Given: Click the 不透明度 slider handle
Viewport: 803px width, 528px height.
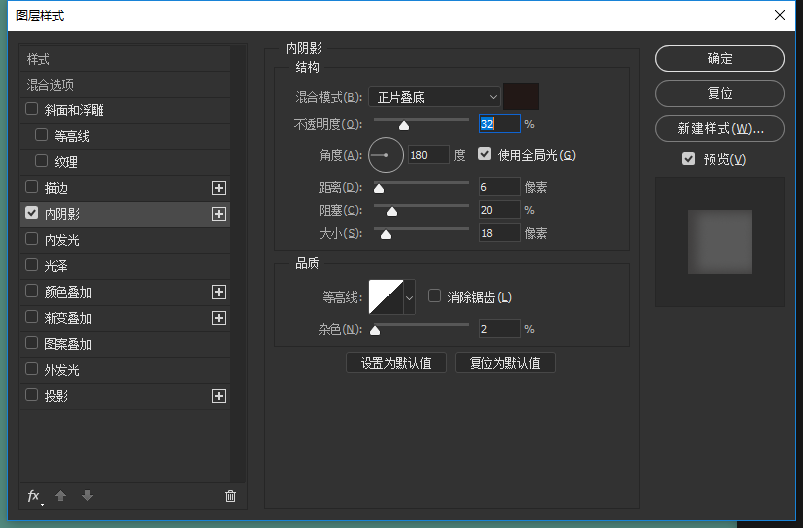Looking at the screenshot, I should pos(404,125).
